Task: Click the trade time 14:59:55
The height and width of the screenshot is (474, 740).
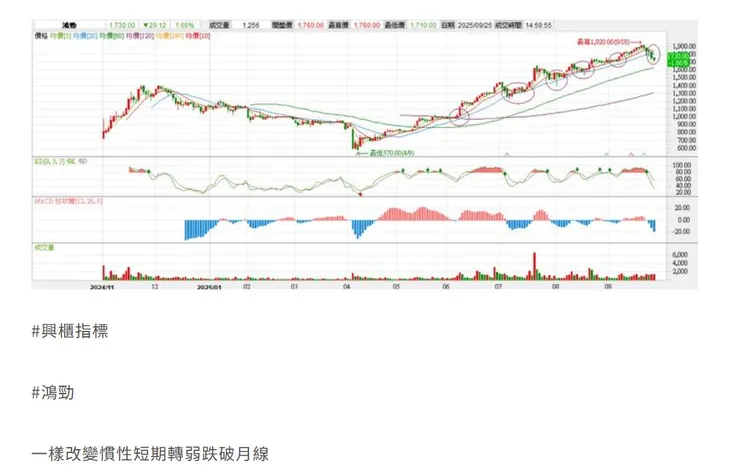Action: coord(538,25)
